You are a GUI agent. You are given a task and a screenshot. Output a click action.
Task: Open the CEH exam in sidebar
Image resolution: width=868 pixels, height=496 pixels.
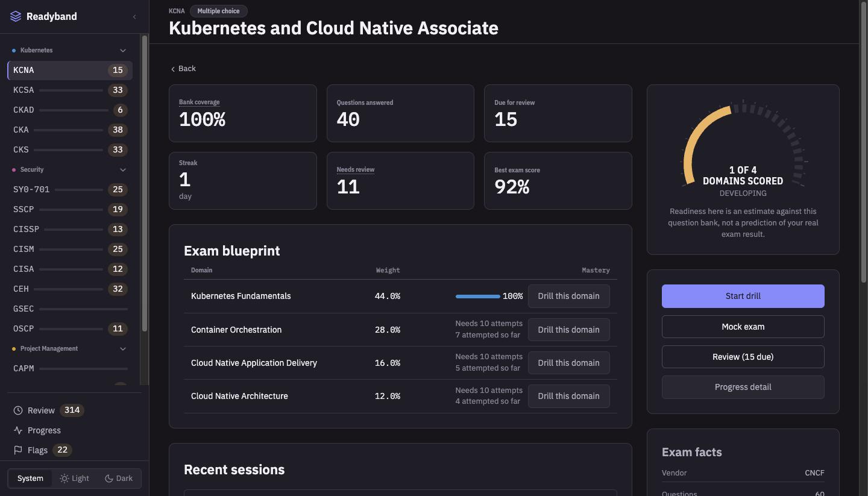[70, 289]
